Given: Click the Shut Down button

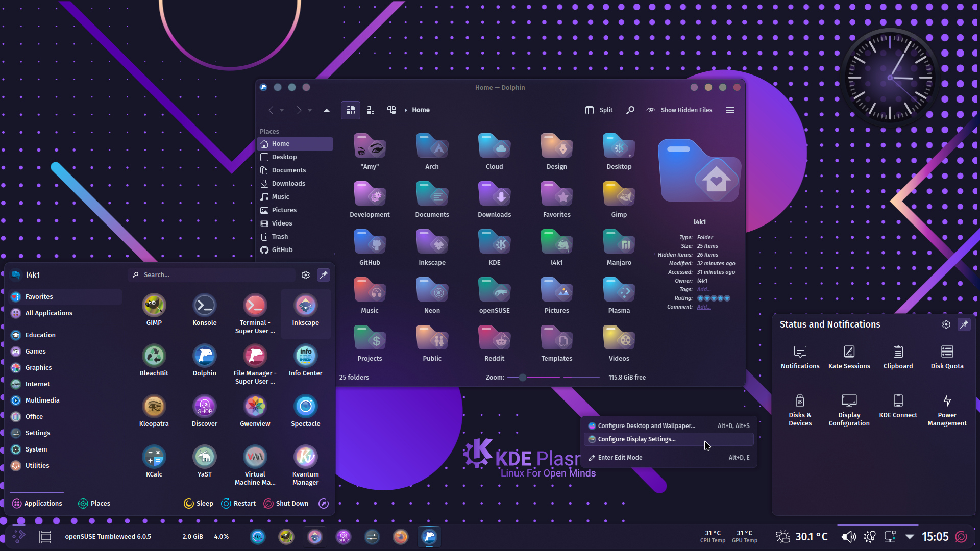Looking at the screenshot, I should click(286, 504).
